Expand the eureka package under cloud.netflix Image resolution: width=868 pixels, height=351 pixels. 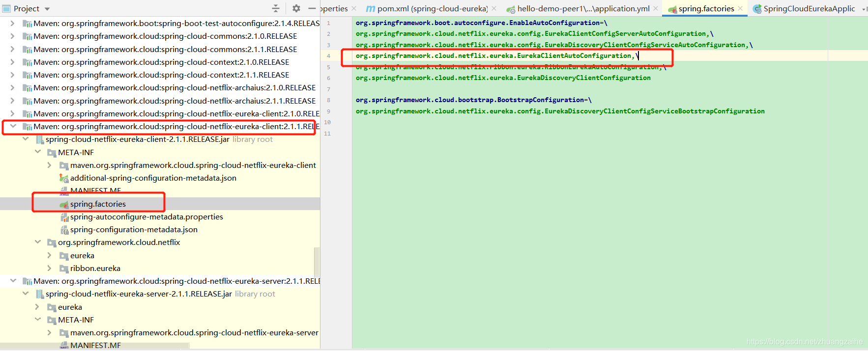tap(49, 255)
